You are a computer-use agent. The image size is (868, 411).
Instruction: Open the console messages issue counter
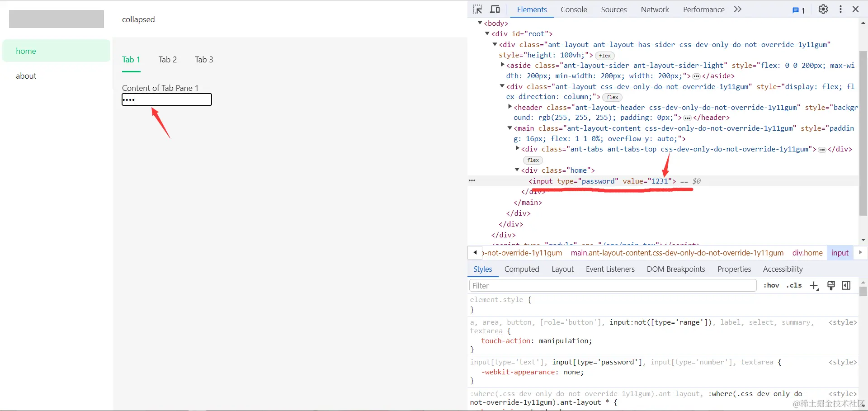[798, 10]
